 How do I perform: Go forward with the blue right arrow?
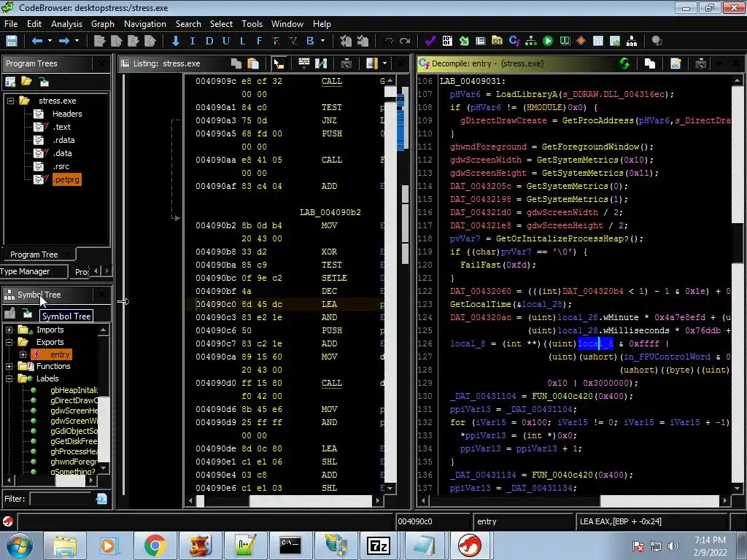point(64,41)
